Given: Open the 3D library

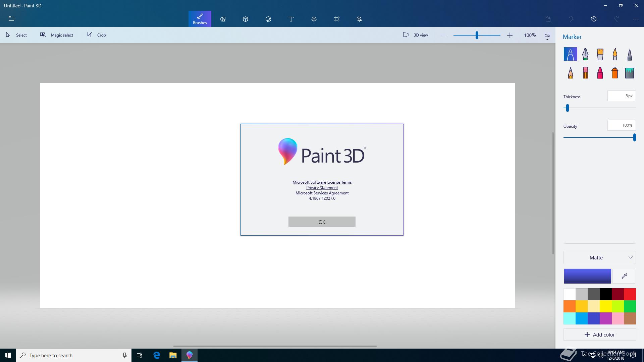Looking at the screenshot, I should click(x=360, y=19).
